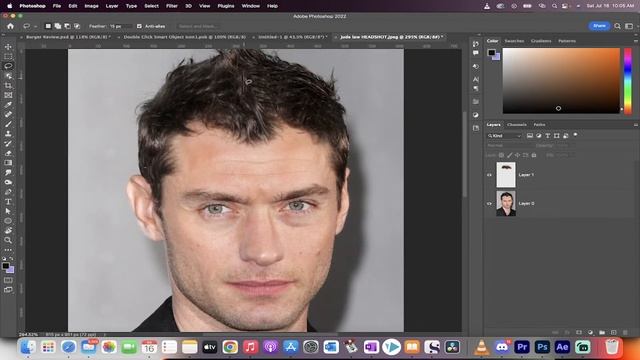Change screen mode icon in the toolbar
The width and height of the screenshot is (640, 360).
[8, 290]
